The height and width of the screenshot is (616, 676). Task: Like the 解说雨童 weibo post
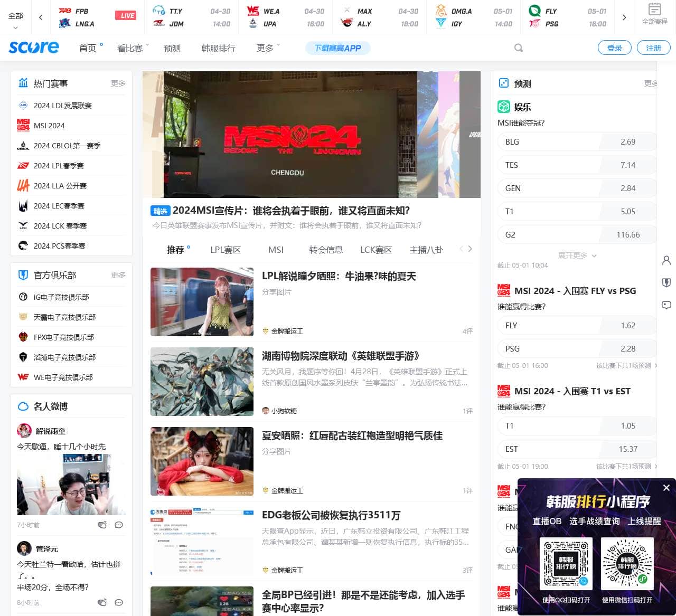(x=102, y=525)
